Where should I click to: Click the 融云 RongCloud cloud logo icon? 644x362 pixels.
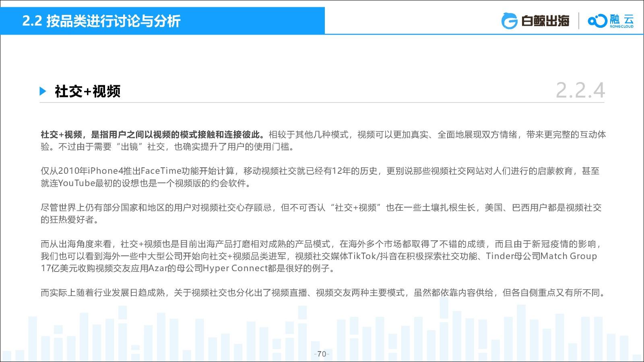(x=597, y=21)
